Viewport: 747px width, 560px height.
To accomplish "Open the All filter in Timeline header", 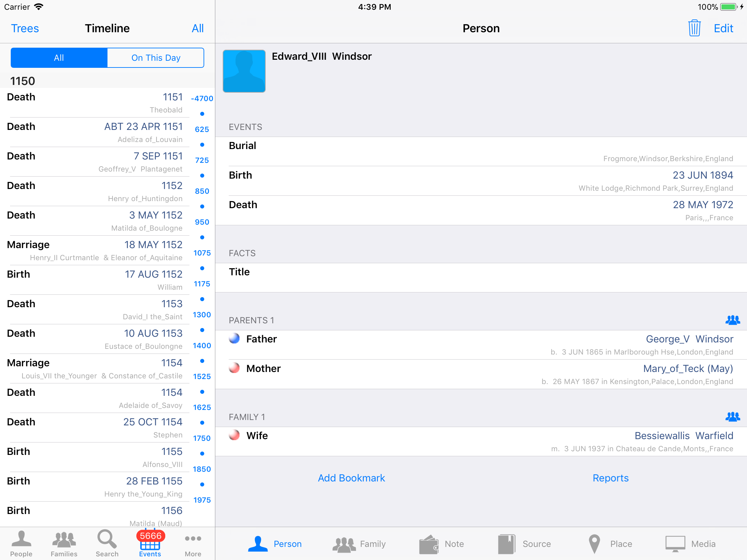I will 197,28.
